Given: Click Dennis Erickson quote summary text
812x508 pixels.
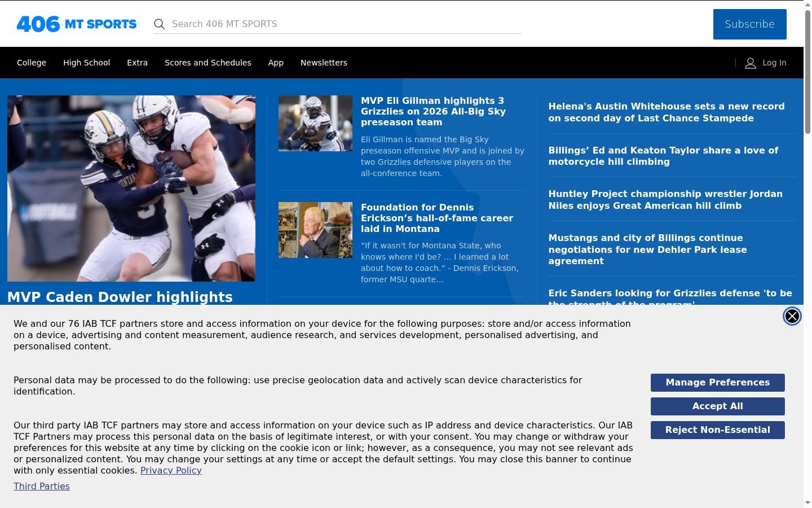Looking at the screenshot, I should click(440, 262).
